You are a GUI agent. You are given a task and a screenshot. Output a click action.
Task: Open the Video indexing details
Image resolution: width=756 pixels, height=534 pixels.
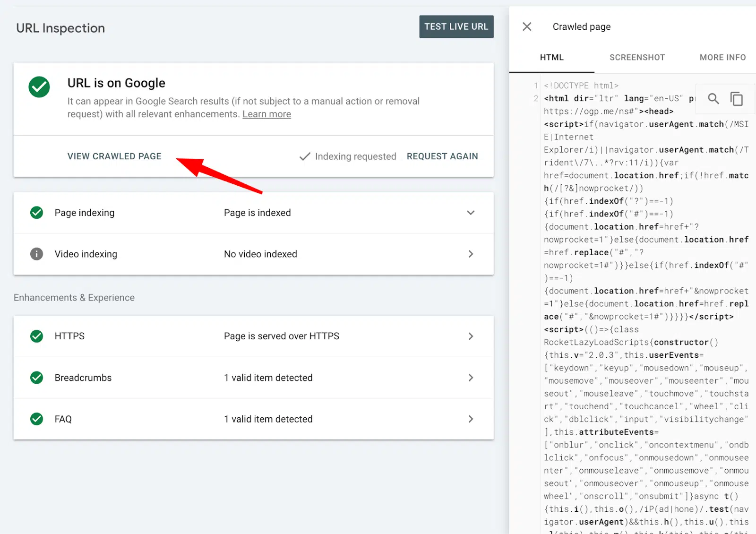point(471,254)
